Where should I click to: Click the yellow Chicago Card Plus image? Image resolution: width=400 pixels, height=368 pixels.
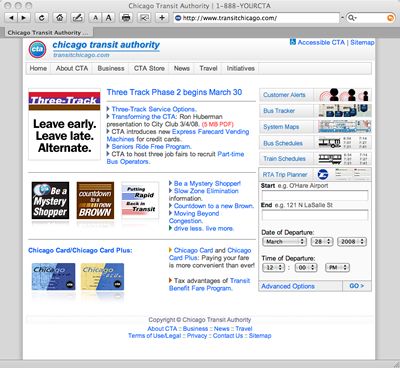(102, 277)
